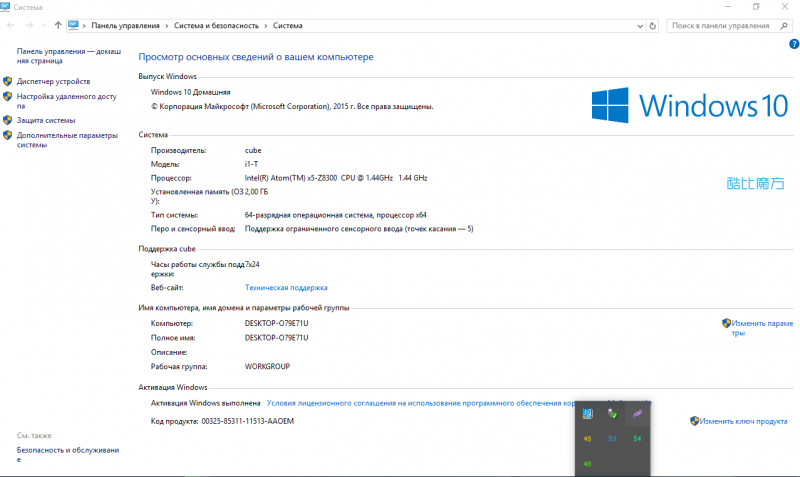Viewport: 800px width, 477px height.
Task: Restore down the Система window
Action: point(756,7)
